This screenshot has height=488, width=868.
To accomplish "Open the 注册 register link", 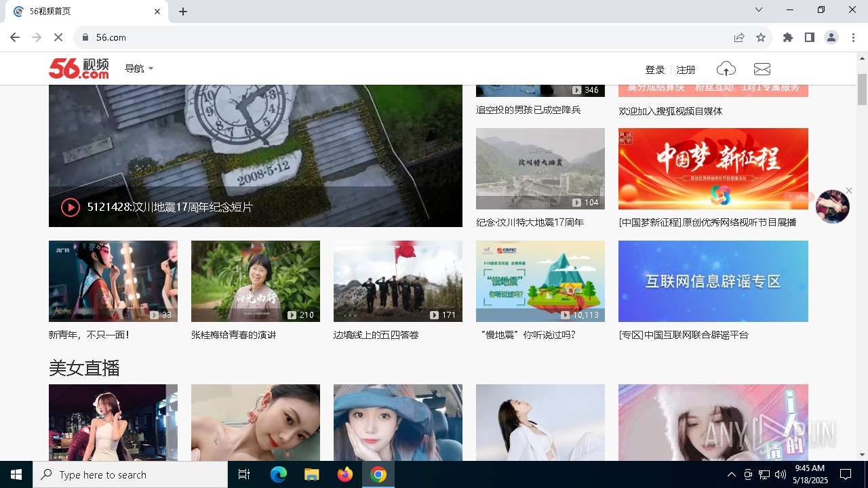I will 686,70.
